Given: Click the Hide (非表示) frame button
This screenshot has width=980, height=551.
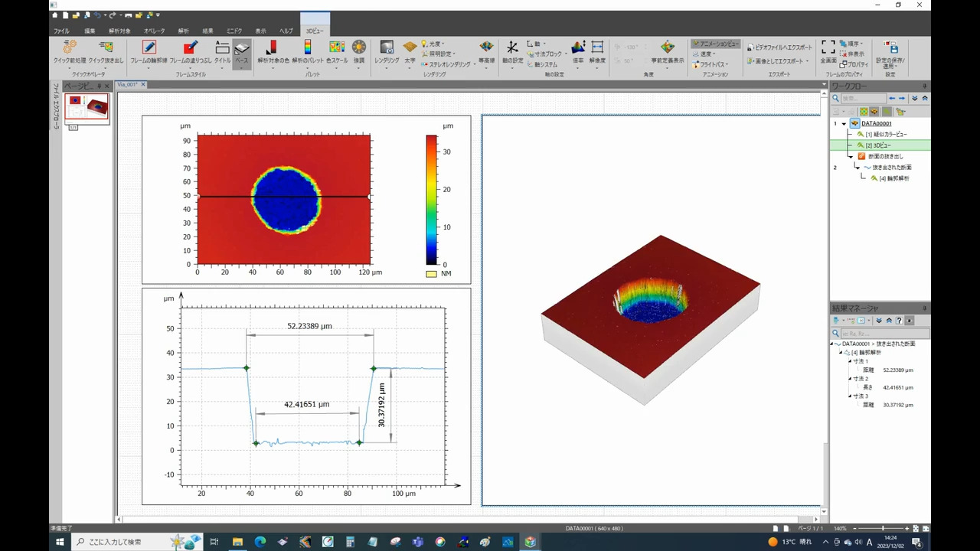Looking at the screenshot, I should [852, 54].
